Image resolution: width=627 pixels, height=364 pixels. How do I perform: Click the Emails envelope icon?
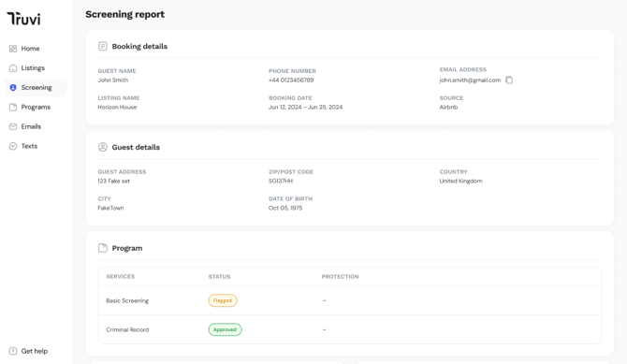click(x=13, y=126)
